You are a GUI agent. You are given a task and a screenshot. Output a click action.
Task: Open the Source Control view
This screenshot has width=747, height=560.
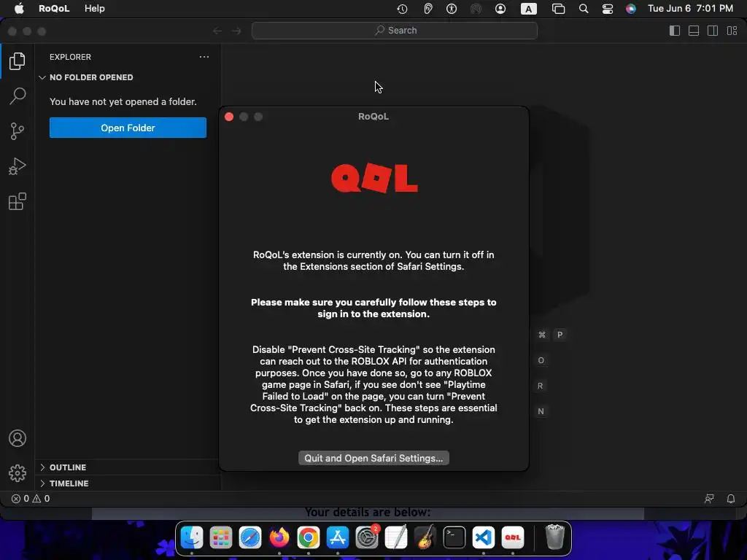point(18,131)
